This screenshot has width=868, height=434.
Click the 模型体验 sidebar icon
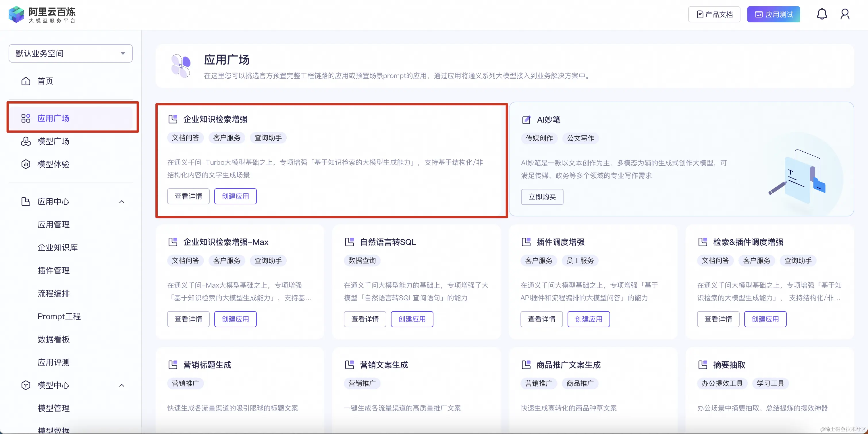click(26, 164)
